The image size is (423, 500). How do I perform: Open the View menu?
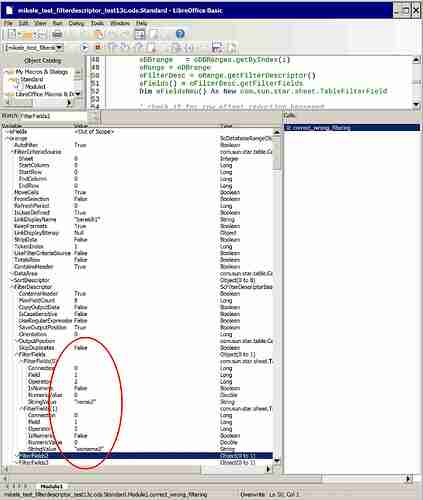click(41, 23)
